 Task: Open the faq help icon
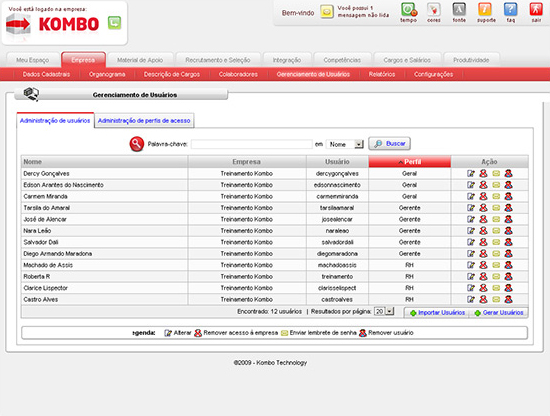[x=510, y=9]
